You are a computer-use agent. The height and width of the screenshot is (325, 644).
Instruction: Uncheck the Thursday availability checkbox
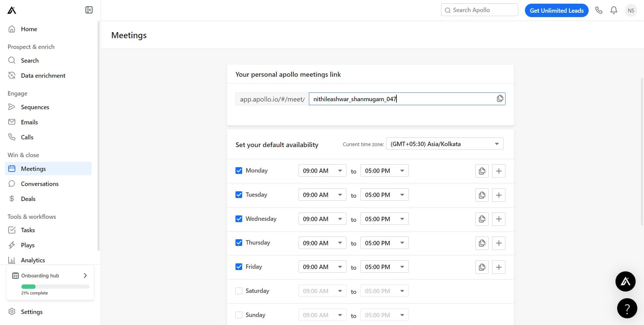click(x=239, y=243)
